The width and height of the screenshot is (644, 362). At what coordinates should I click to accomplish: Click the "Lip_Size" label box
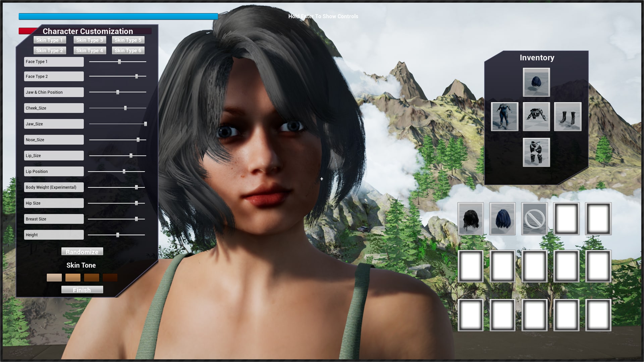54,156
